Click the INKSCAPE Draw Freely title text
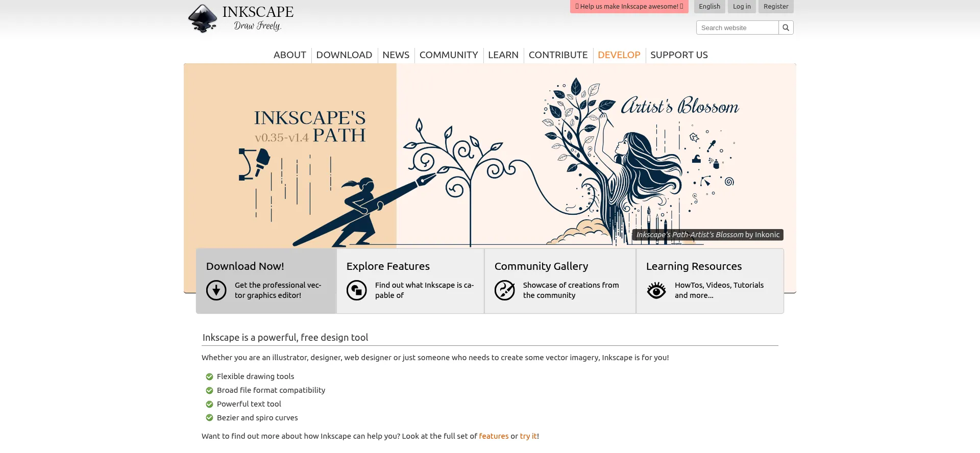Image resolution: width=980 pixels, height=453 pixels. coord(258,18)
